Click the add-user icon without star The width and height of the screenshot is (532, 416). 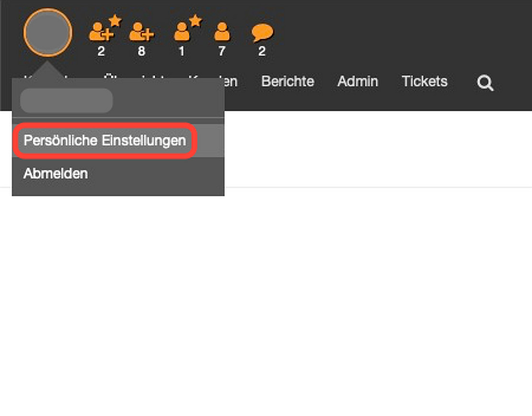pyautogui.click(x=141, y=33)
